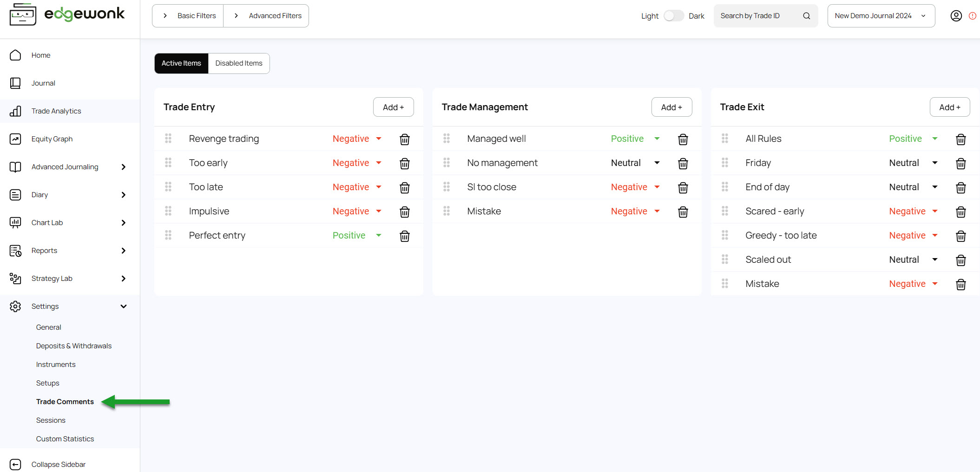Toggle Light/Dark theme switch
Screen dimensions: 980x472
pos(673,16)
